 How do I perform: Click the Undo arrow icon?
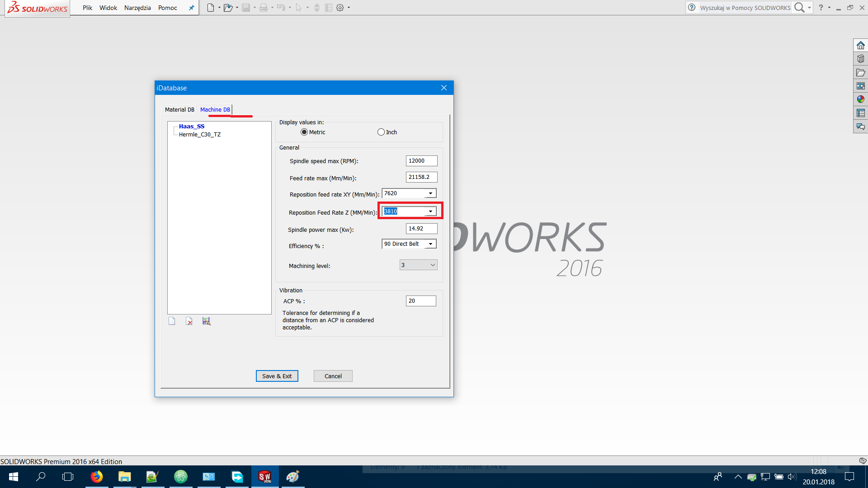tap(281, 8)
